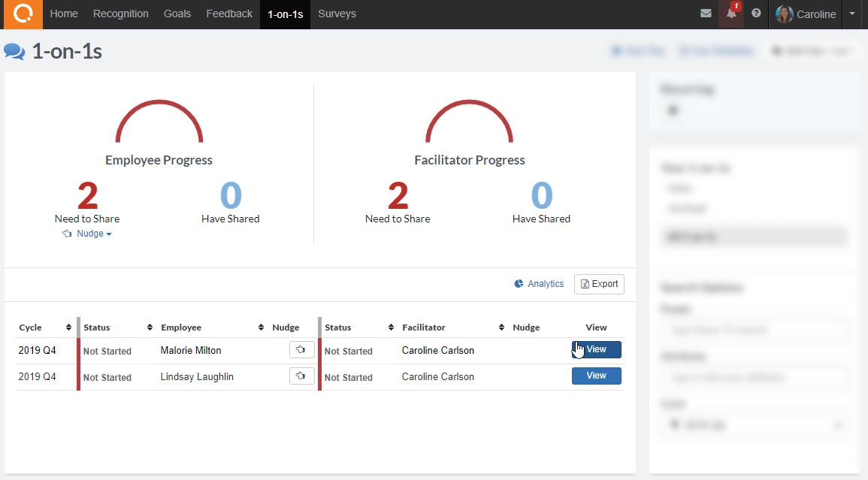Sort by Employee column arrows
This screenshot has height=480, width=868.
[x=262, y=328]
